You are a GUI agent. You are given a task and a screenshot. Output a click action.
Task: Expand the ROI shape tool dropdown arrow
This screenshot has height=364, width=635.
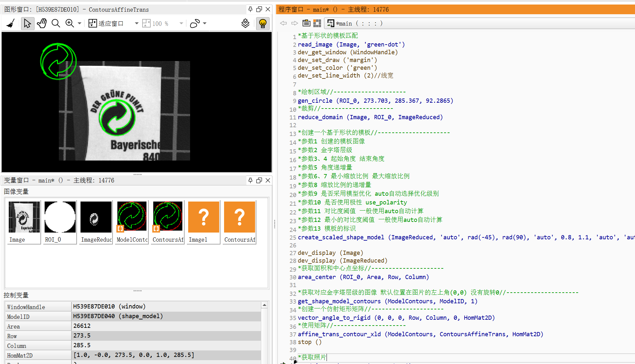(x=205, y=23)
